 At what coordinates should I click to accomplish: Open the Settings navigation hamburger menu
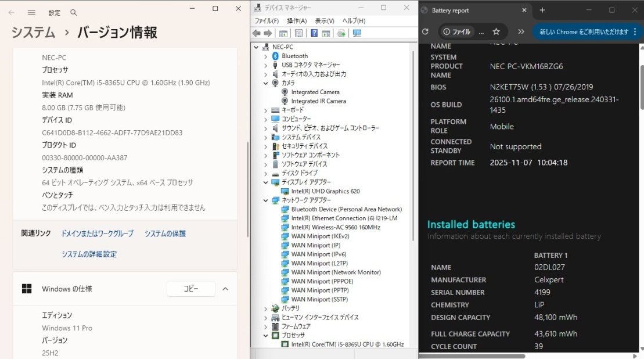coord(32,12)
